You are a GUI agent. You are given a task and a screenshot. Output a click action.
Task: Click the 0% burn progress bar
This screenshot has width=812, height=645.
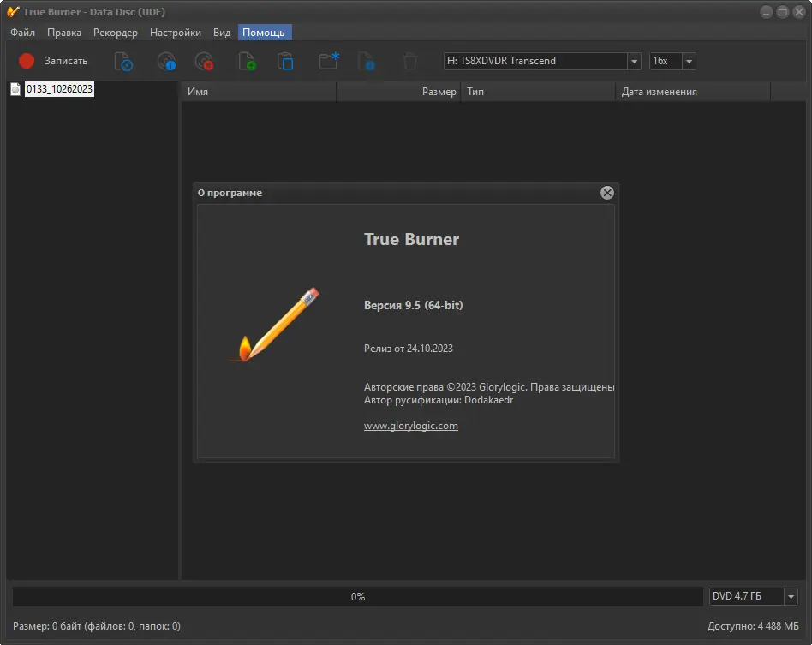358,596
